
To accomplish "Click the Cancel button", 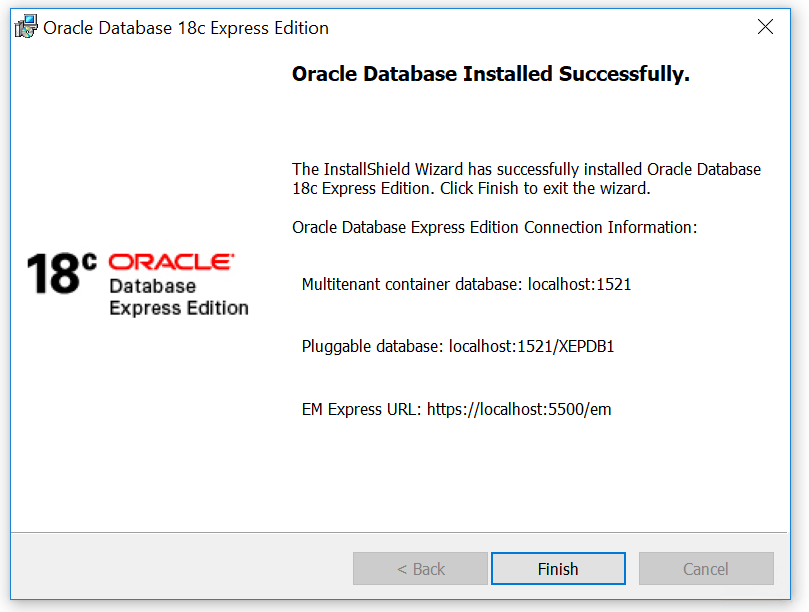I will pyautogui.click(x=705, y=568).
